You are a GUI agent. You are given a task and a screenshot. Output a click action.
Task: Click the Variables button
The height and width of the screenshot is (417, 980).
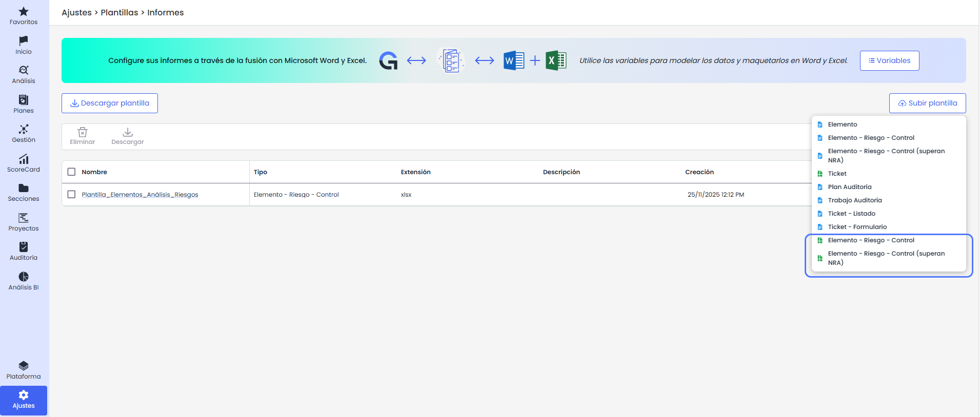(x=889, y=60)
